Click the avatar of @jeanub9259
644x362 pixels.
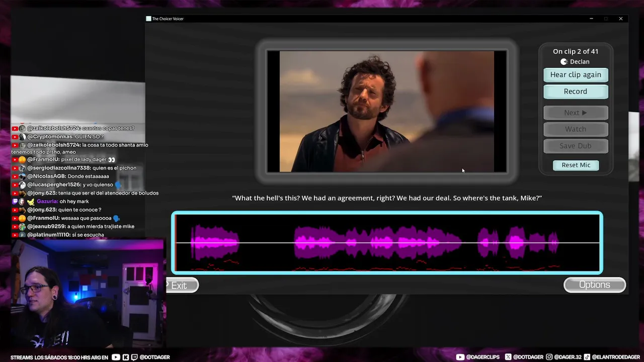coord(22,226)
